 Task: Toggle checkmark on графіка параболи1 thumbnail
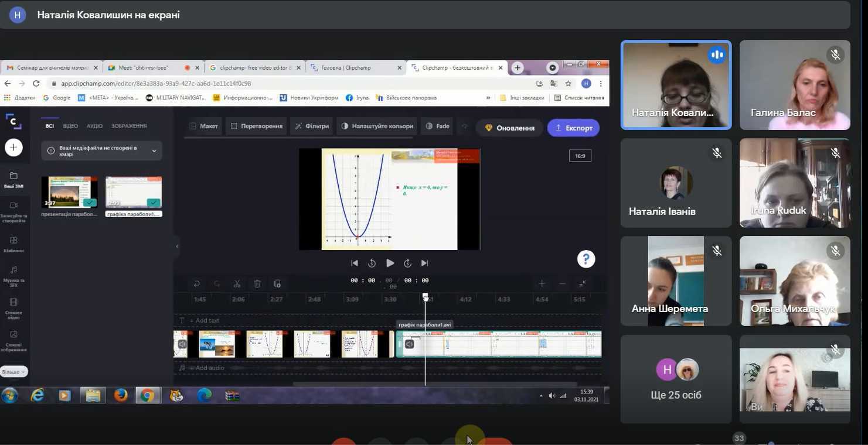tap(154, 203)
